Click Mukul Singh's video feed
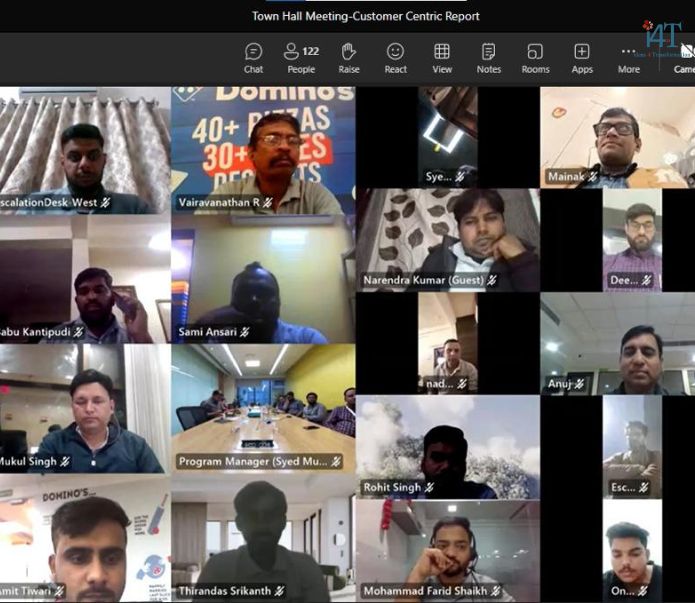The image size is (695, 603). pyautogui.click(x=85, y=408)
